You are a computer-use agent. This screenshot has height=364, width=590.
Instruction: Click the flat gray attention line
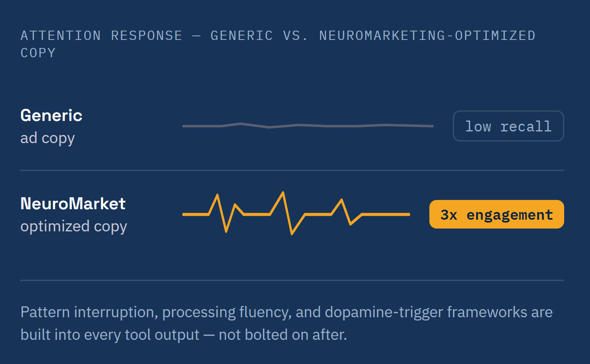pyautogui.click(x=308, y=126)
